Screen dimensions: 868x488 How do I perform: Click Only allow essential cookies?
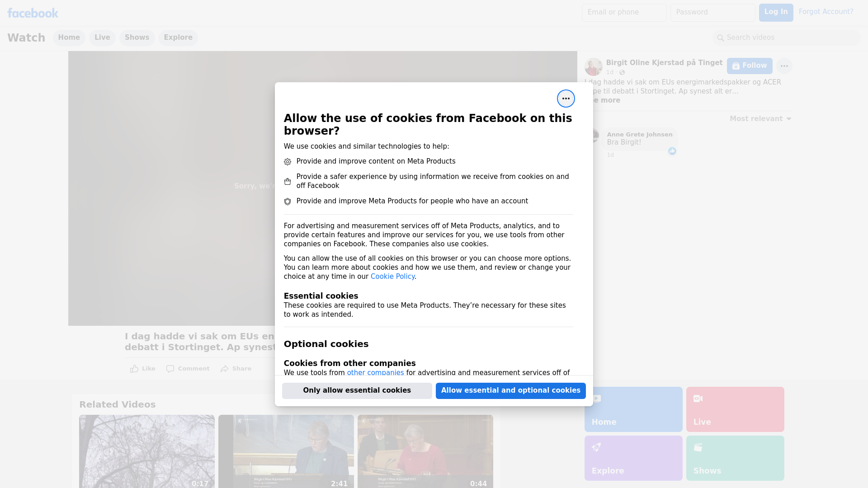(357, 390)
